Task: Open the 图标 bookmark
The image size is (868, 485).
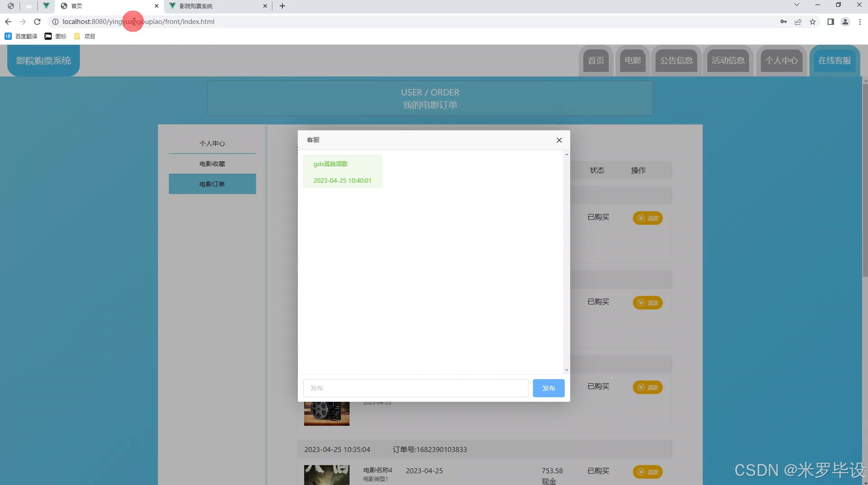Action: (55, 36)
